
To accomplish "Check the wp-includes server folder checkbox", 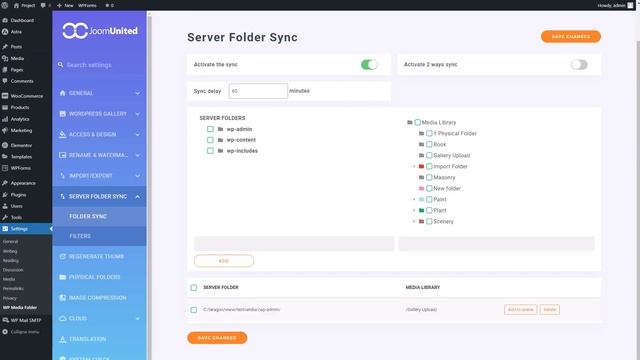I will pos(210,151).
